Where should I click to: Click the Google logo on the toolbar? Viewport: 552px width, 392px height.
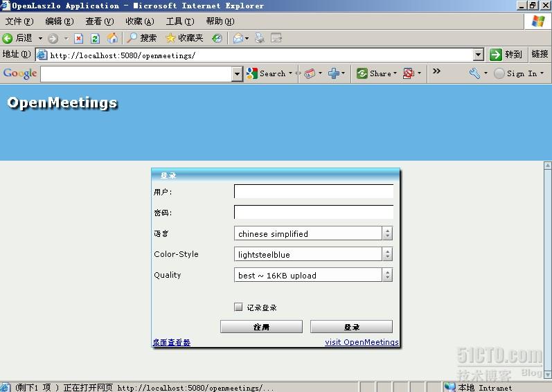pyautogui.click(x=20, y=73)
